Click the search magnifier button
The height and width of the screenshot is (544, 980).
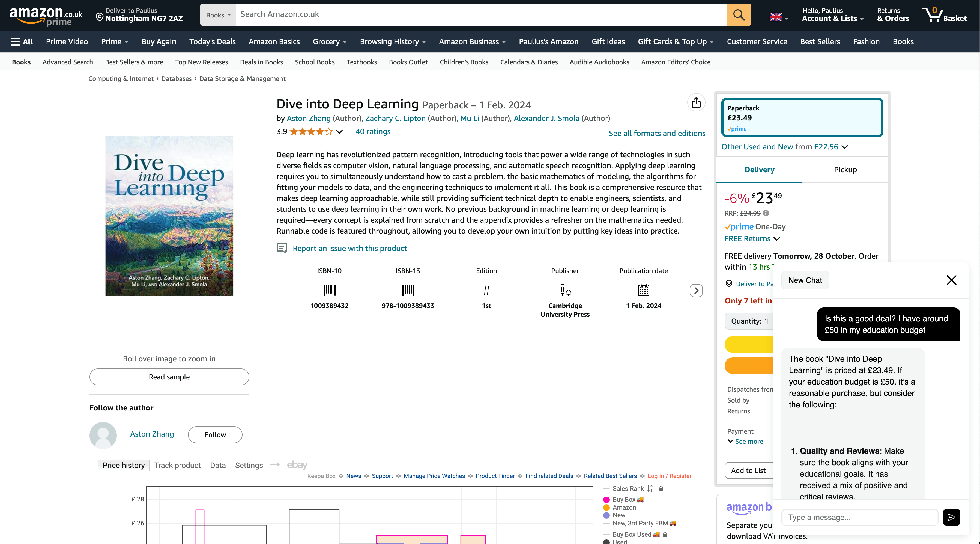click(x=739, y=15)
